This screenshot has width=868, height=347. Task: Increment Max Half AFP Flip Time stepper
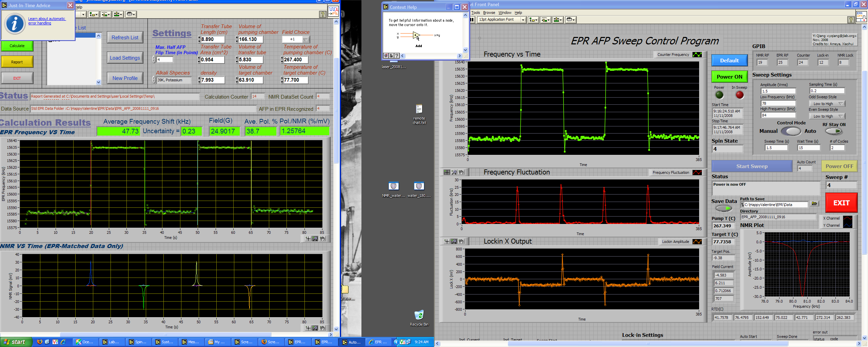[154, 58]
